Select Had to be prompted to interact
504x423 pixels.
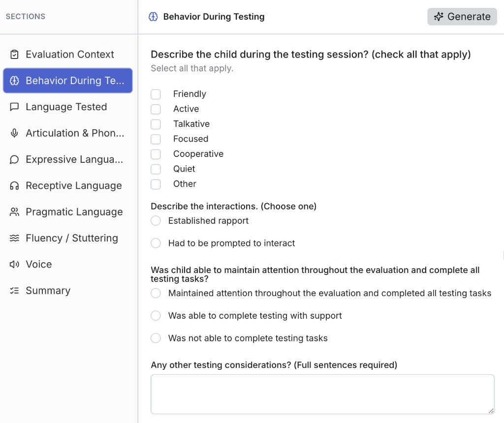(x=156, y=243)
